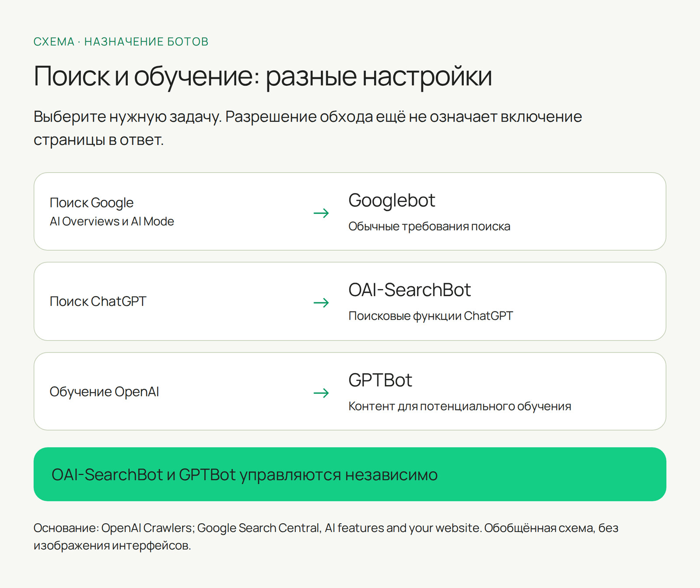This screenshot has height=588, width=700.
Task: Click the footnote starting 'Основание: OpenAI Crawlers'
Action: click(326, 537)
